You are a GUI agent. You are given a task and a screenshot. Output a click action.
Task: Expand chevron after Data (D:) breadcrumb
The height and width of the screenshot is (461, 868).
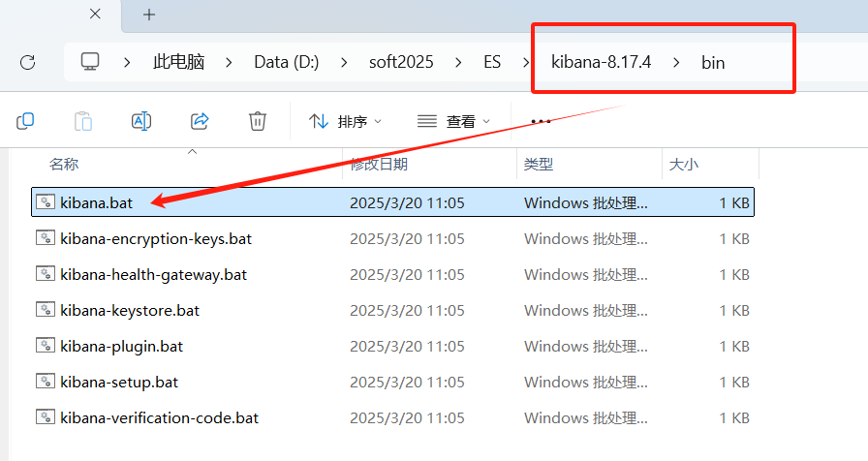(x=344, y=63)
